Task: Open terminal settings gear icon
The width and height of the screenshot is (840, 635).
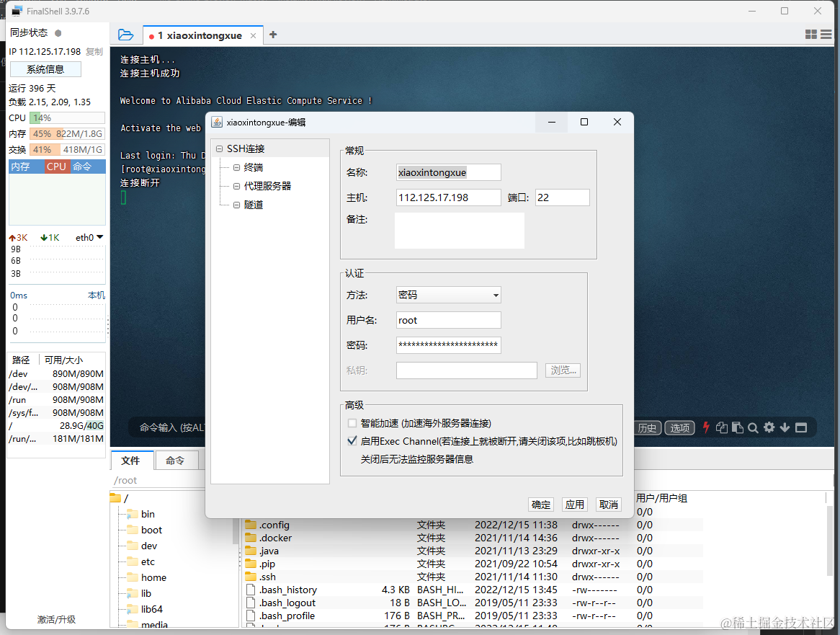Action: coord(769,427)
